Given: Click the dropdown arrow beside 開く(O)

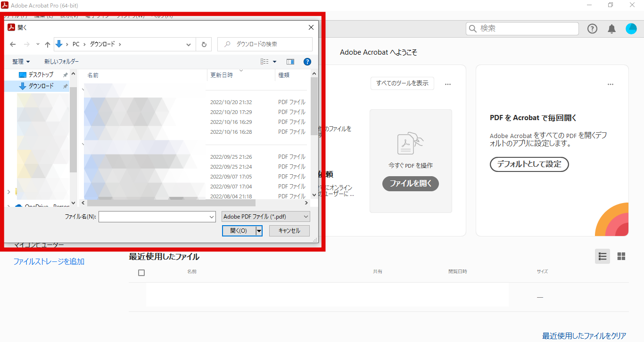Looking at the screenshot, I should [259, 231].
